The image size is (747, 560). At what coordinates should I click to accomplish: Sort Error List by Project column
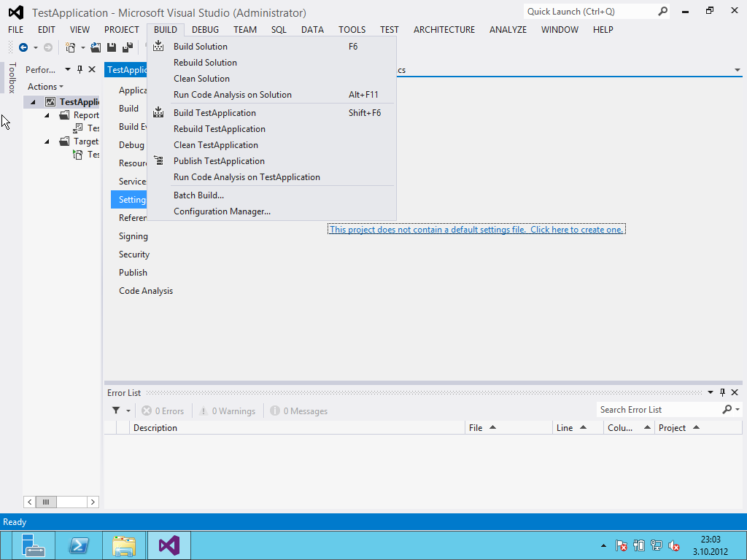point(698,427)
